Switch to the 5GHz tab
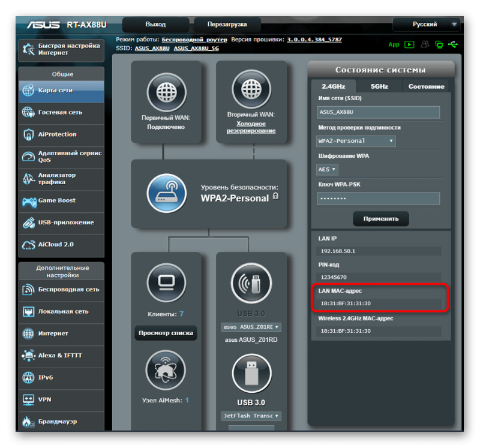This screenshot has width=480, height=448. coord(379,86)
